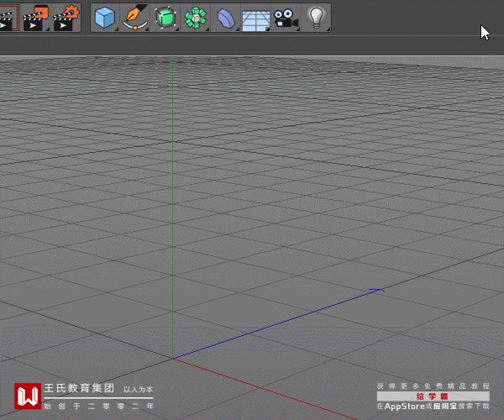Open the Array modeling objects icon

196,18
